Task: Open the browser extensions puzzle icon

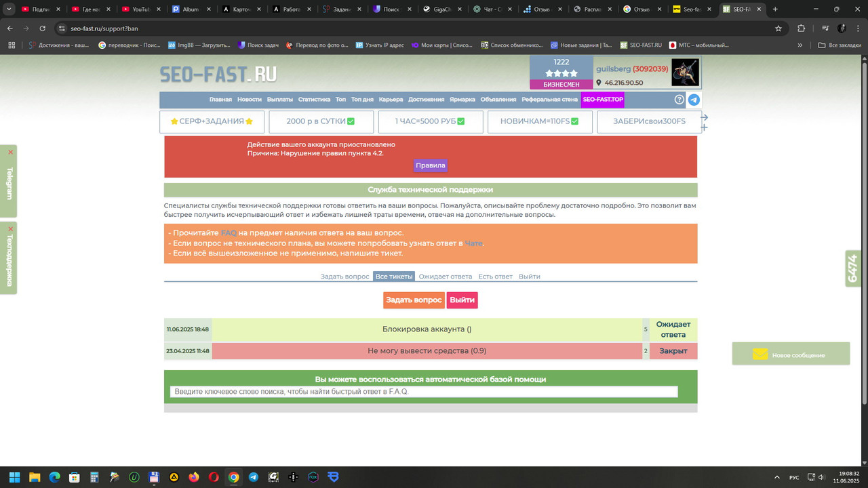Action: [x=802, y=28]
